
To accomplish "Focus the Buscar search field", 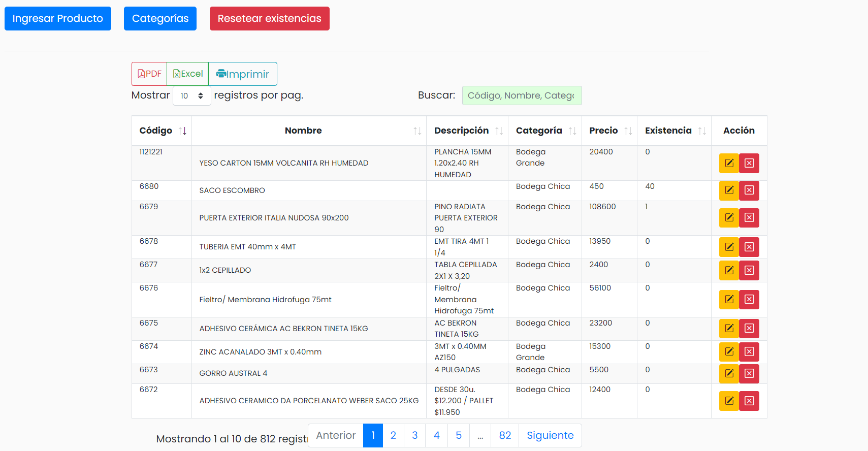I will click(x=522, y=95).
